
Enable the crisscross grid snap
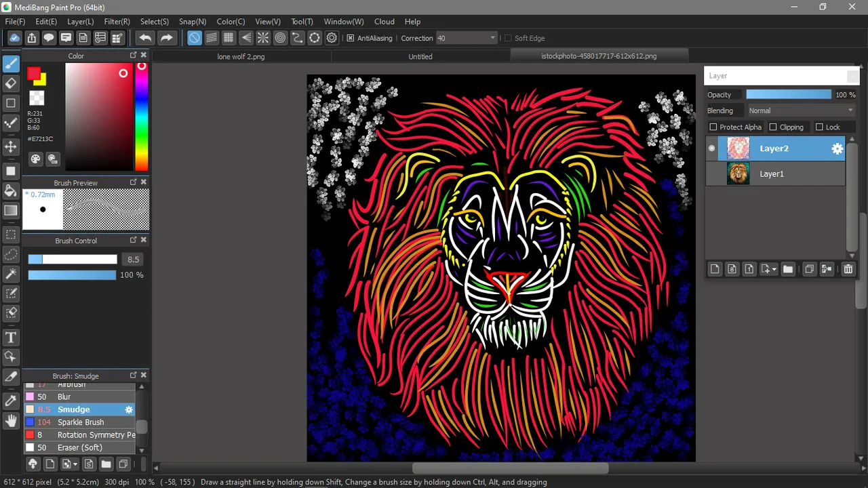tap(229, 38)
